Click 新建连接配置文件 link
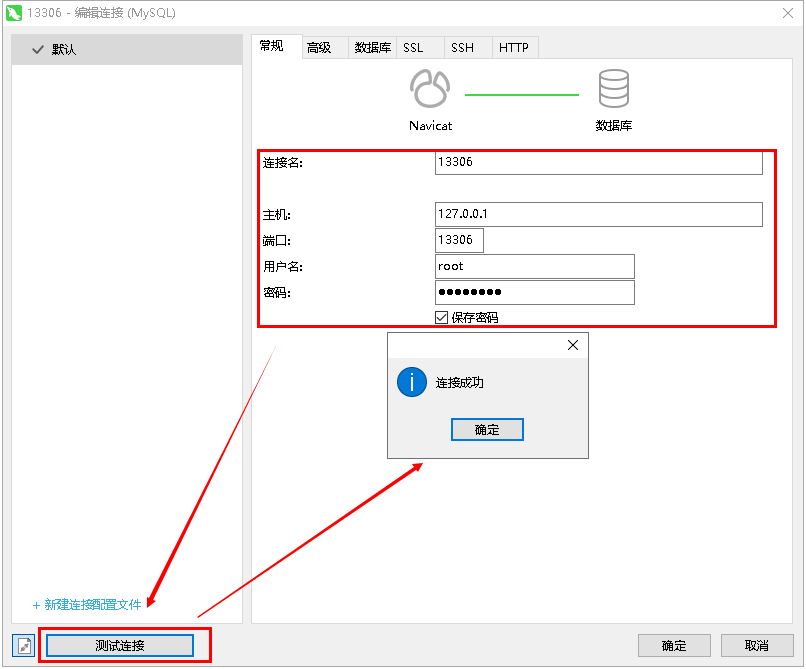 [87, 605]
